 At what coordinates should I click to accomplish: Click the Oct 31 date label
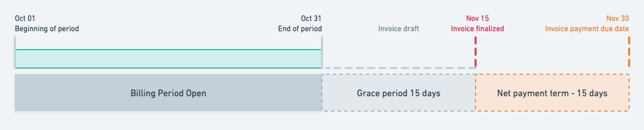(x=311, y=18)
